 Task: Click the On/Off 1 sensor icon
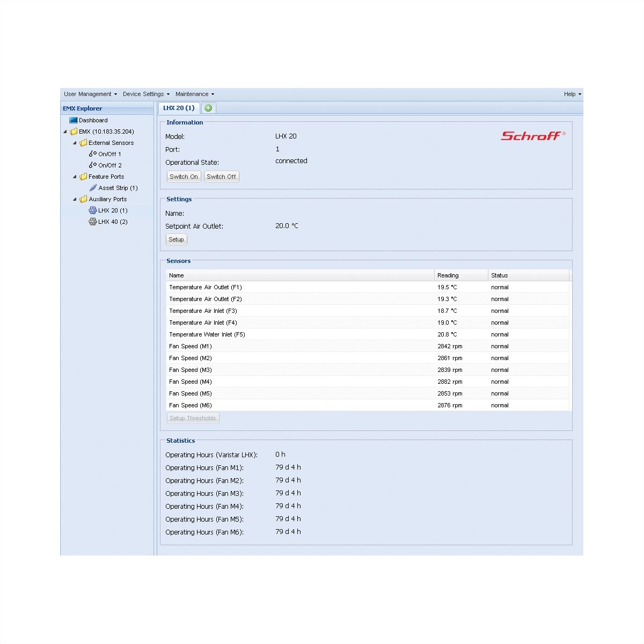pyautogui.click(x=93, y=154)
